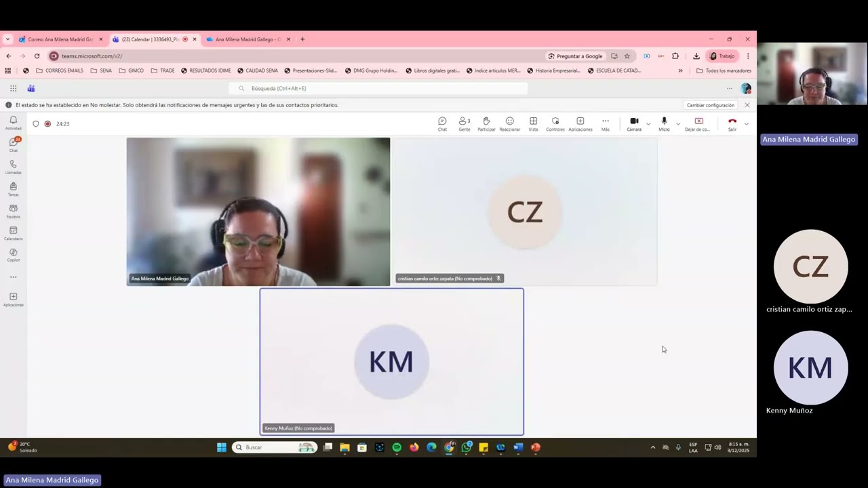This screenshot has height=488, width=868.
Task: Expand hidden bookmarks chevron
Action: pyautogui.click(x=680, y=70)
